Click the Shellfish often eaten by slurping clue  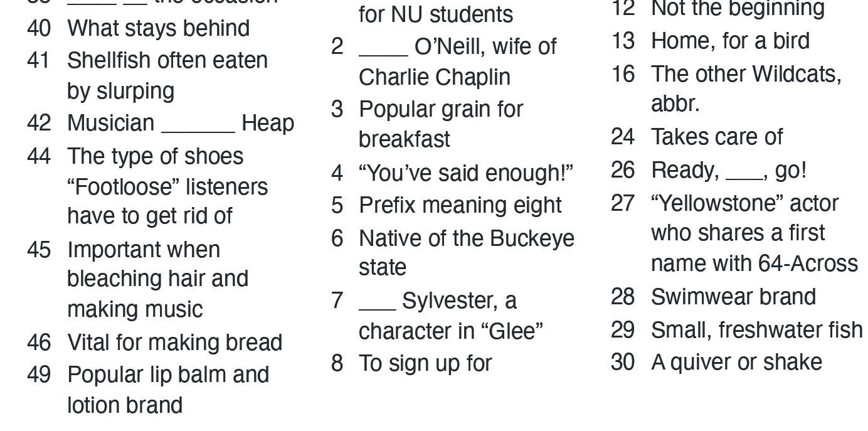click(x=147, y=75)
